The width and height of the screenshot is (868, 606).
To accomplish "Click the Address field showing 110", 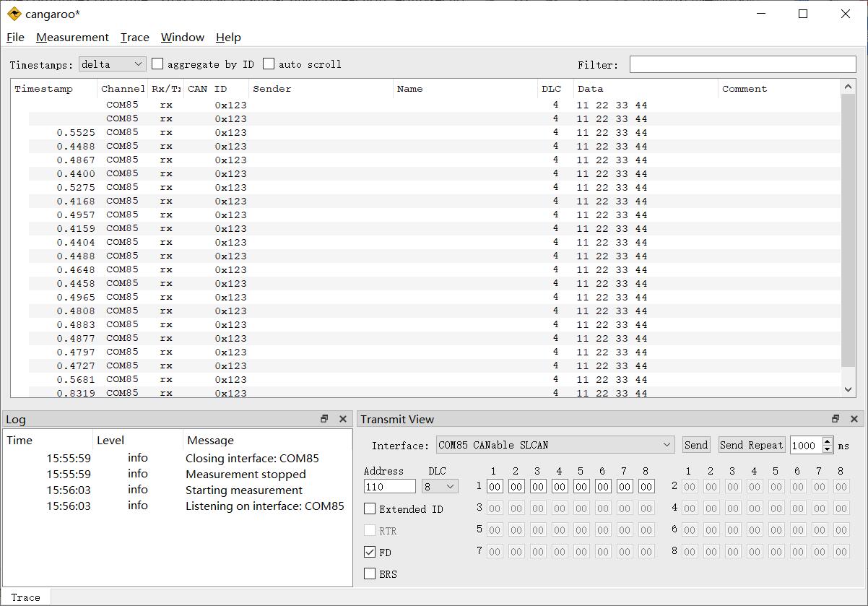I will tap(390, 486).
